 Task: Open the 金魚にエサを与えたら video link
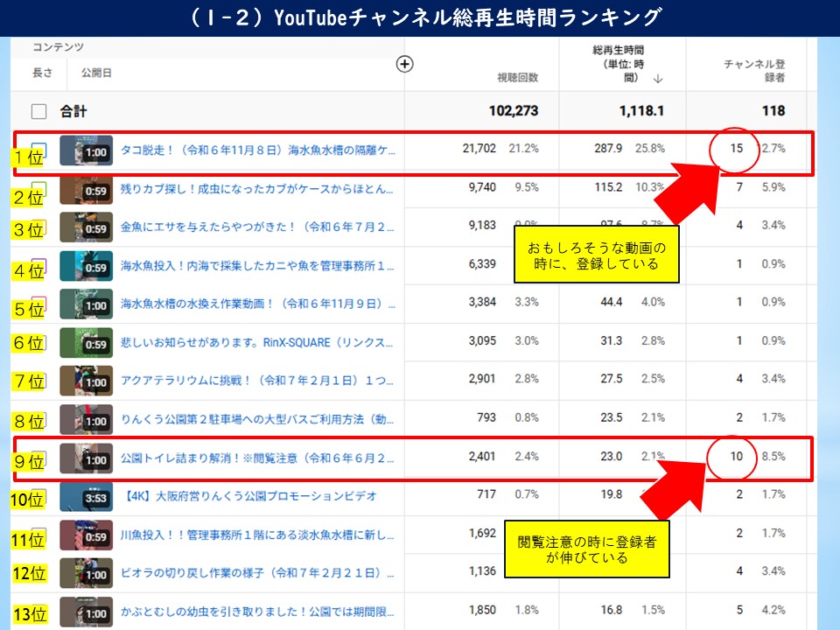[x=257, y=227]
